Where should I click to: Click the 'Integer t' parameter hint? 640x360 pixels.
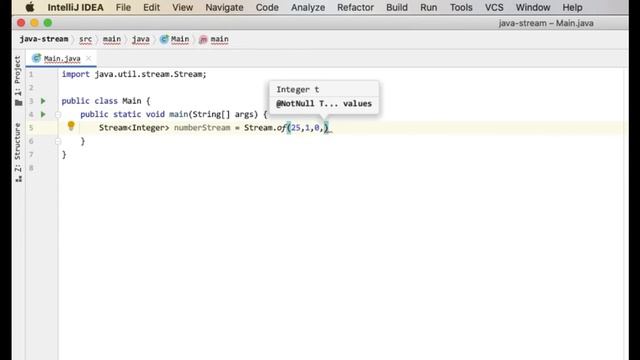pos(298,89)
